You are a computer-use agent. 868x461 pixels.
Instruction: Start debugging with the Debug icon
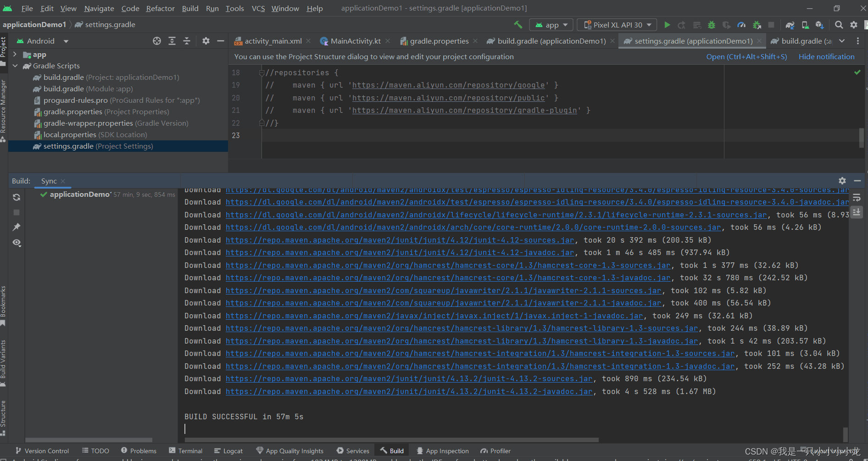[711, 25]
